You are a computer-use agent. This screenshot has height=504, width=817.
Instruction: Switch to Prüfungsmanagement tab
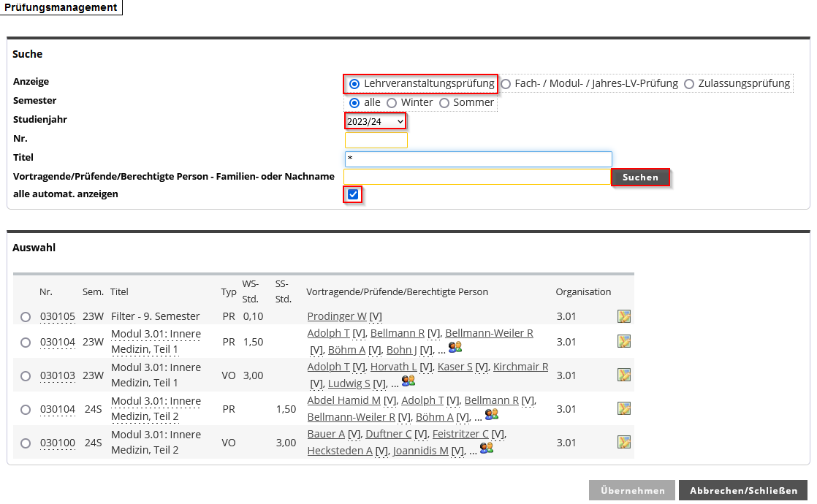coord(61,7)
